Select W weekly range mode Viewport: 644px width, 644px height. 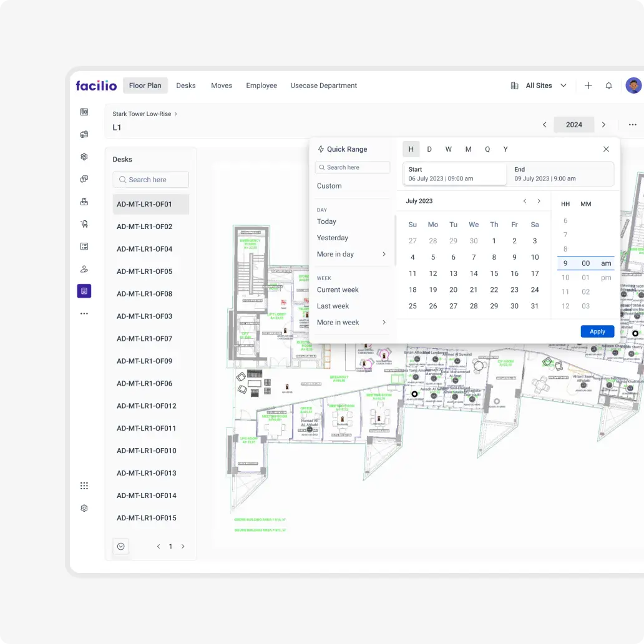(449, 149)
